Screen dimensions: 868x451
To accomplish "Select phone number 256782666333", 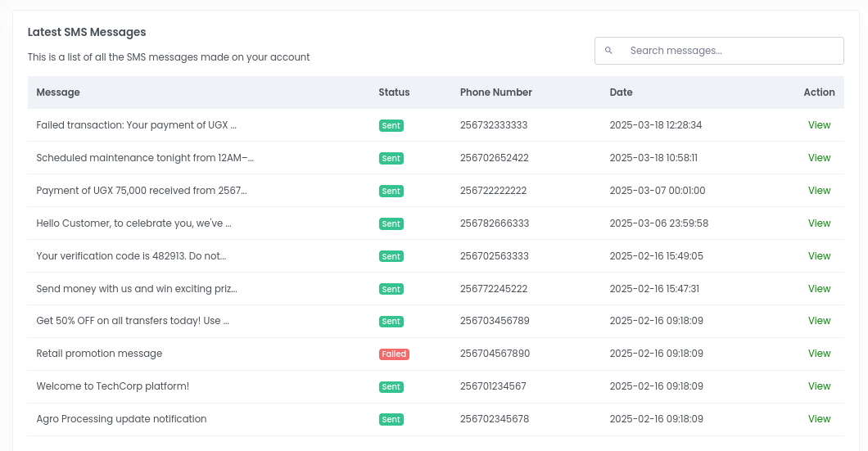I will pyautogui.click(x=495, y=223).
